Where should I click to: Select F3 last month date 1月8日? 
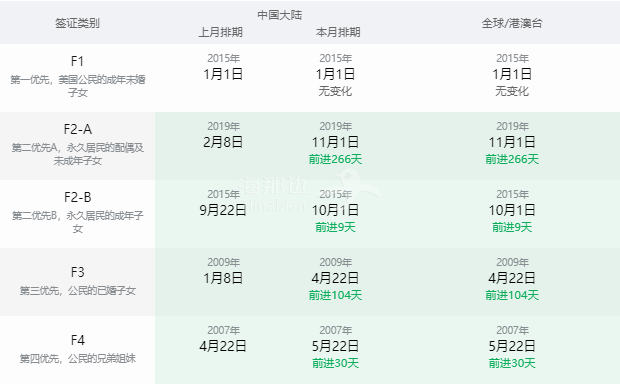click(223, 278)
